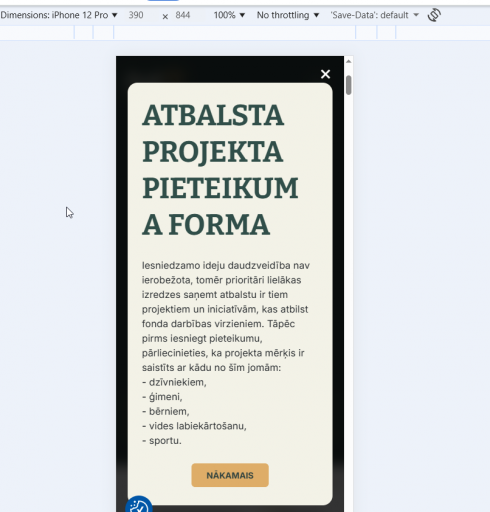Viewport: 490px width, 512px height.
Task: Click the width field showing 390
Action: point(140,15)
